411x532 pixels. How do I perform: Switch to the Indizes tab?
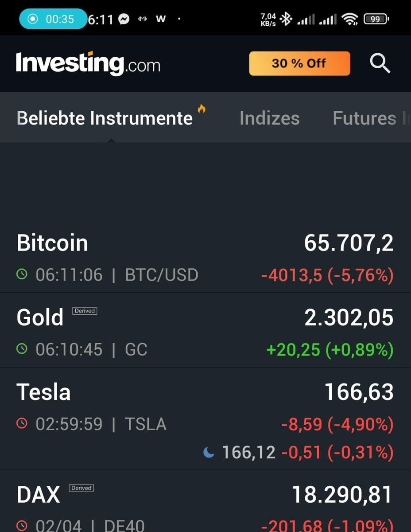point(269,118)
